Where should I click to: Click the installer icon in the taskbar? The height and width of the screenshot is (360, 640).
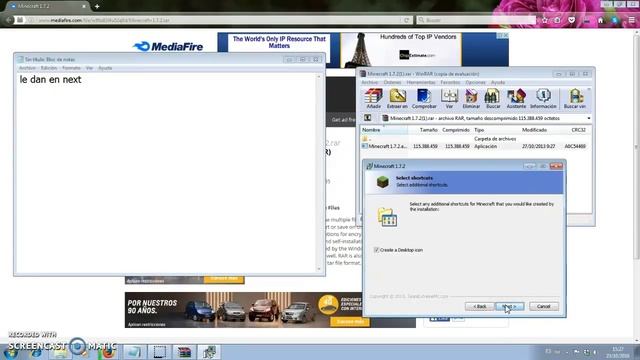point(209,352)
